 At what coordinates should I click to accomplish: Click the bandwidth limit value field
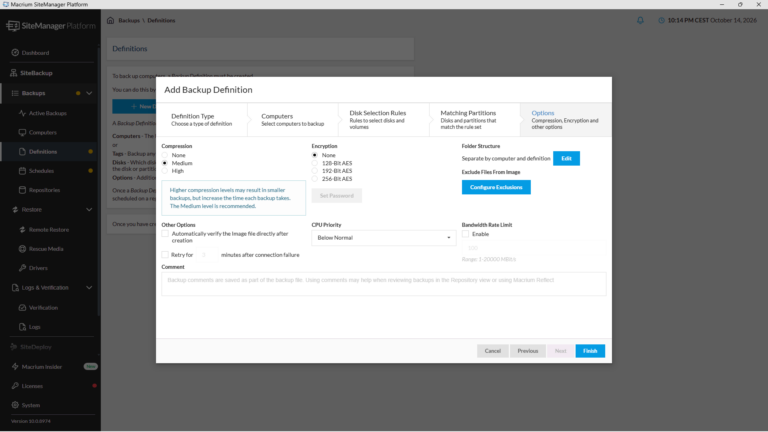point(534,248)
